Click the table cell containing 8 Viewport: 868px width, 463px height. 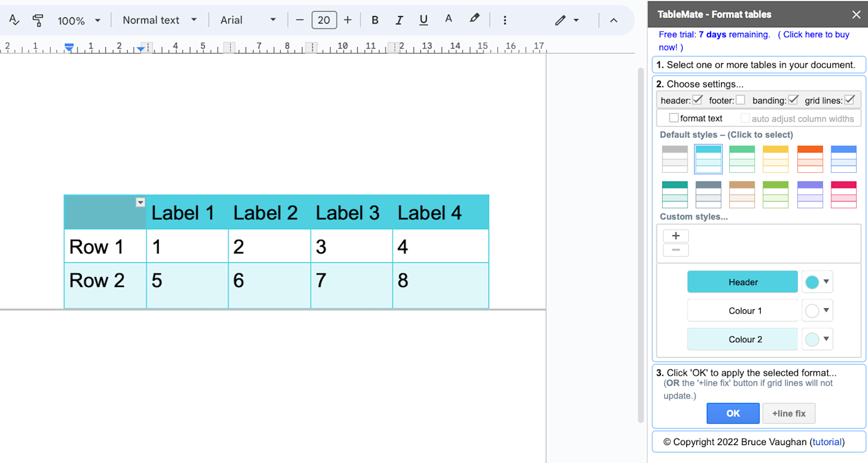441,285
